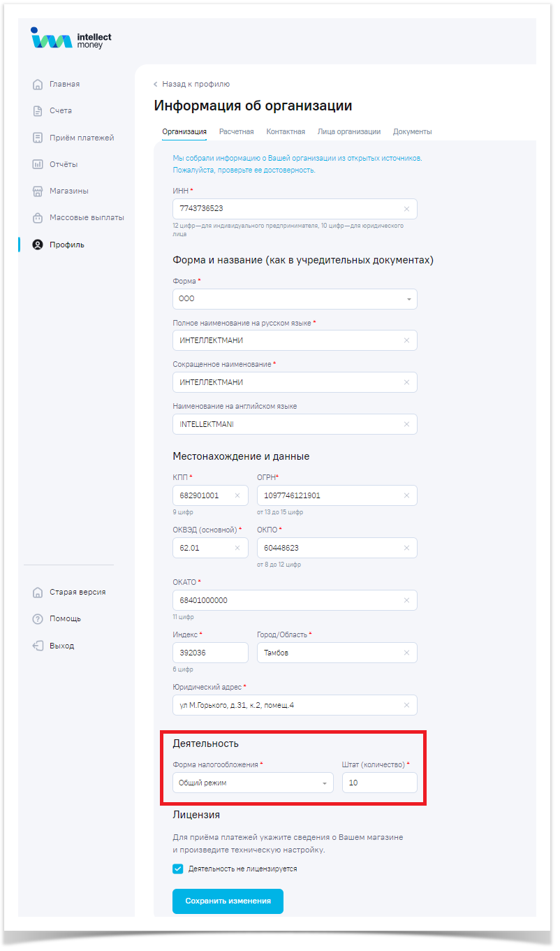Toggle Деятельность не лицензируется checkbox
This screenshot has height=951, width=560.
pos(178,869)
